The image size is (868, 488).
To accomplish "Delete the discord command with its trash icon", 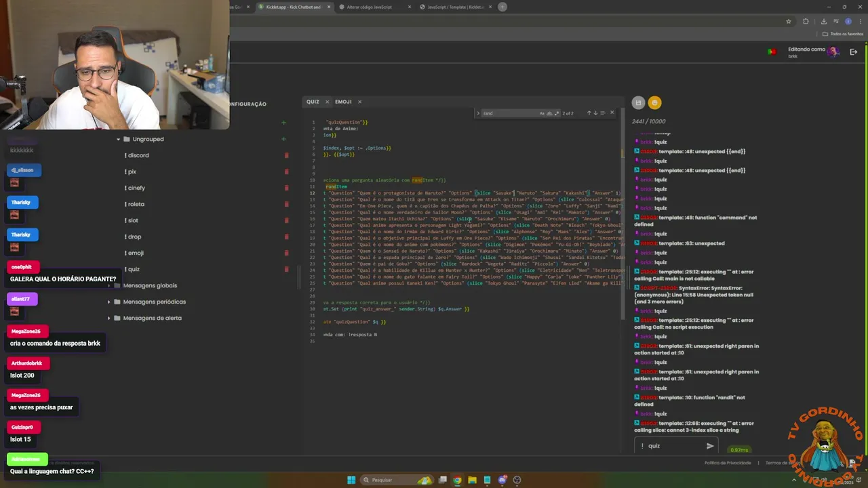I will 286,155.
